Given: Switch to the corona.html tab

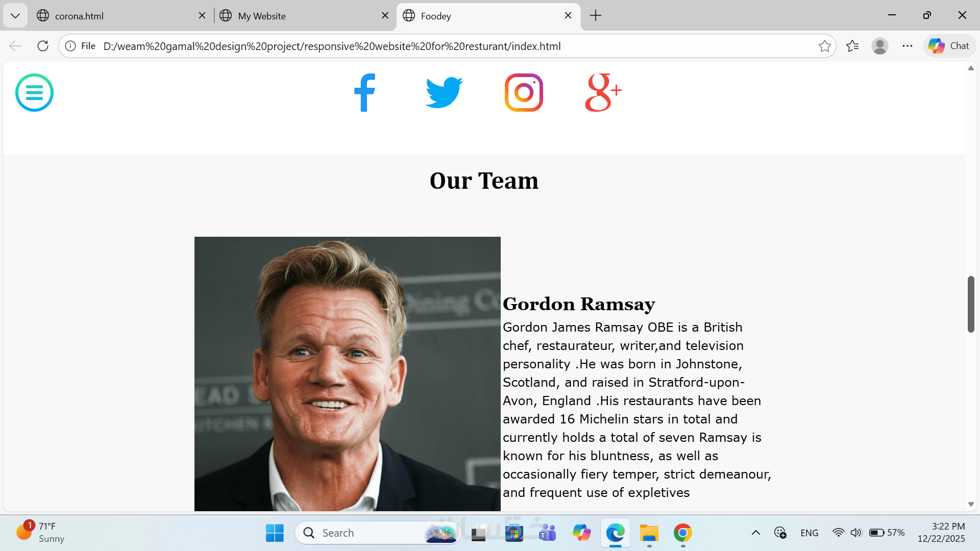Looking at the screenshot, I should pyautogui.click(x=79, y=16).
